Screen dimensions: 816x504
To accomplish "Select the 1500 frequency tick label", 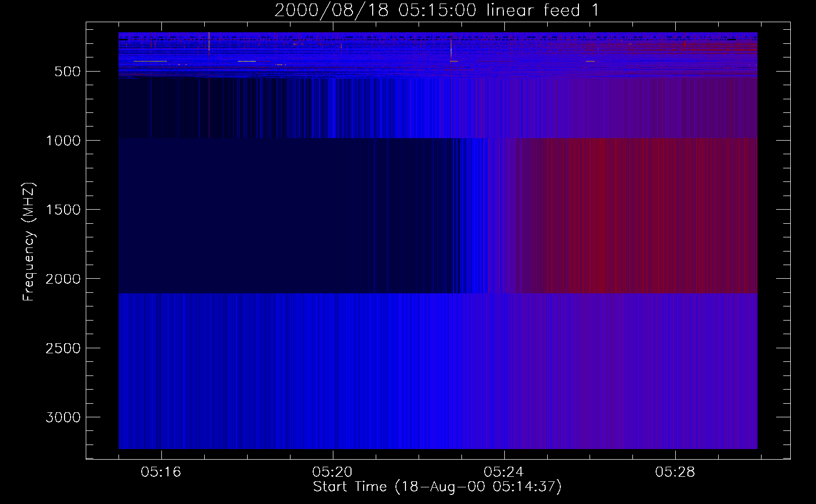I will click(x=63, y=210).
